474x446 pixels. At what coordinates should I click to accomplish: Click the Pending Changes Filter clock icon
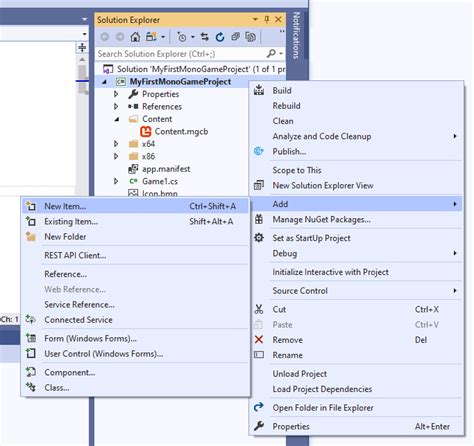click(x=182, y=37)
